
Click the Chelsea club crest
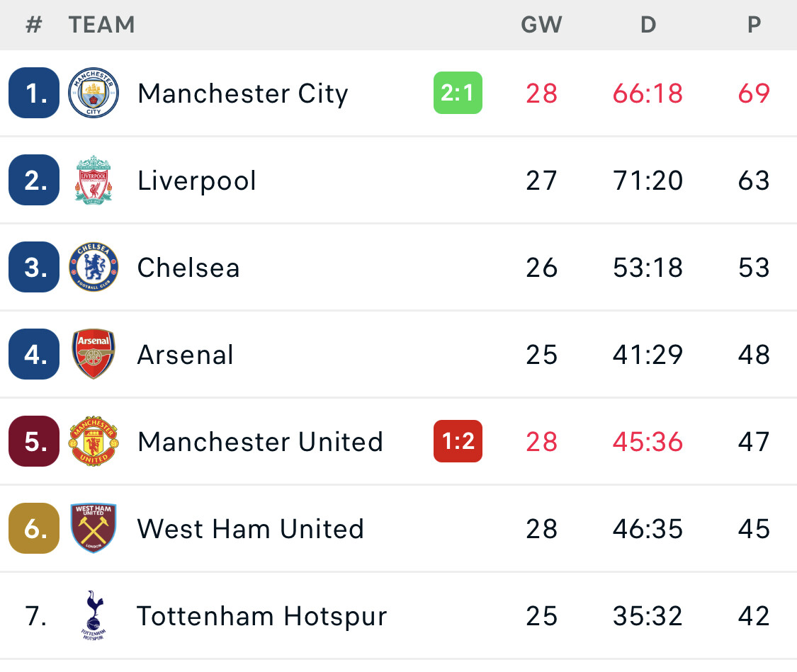click(94, 267)
